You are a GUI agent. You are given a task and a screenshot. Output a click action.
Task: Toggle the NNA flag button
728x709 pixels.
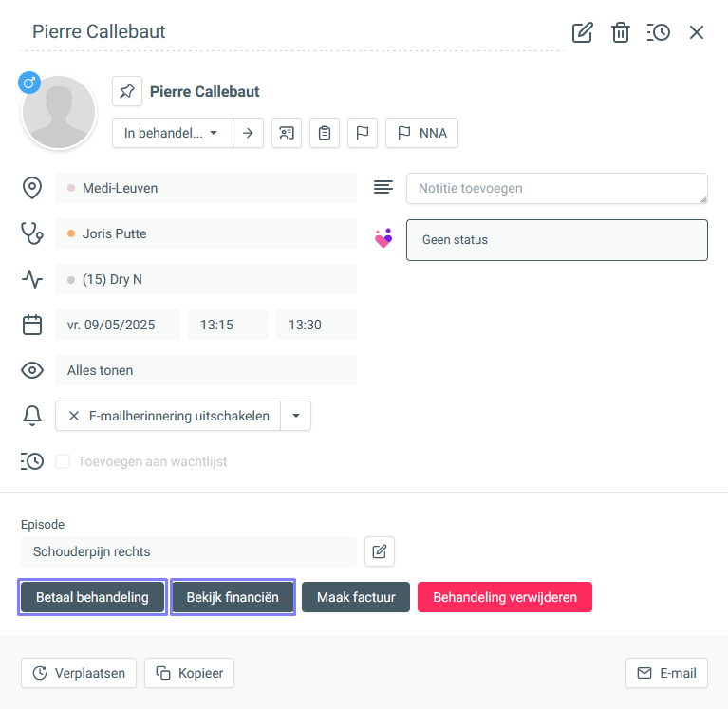(421, 133)
